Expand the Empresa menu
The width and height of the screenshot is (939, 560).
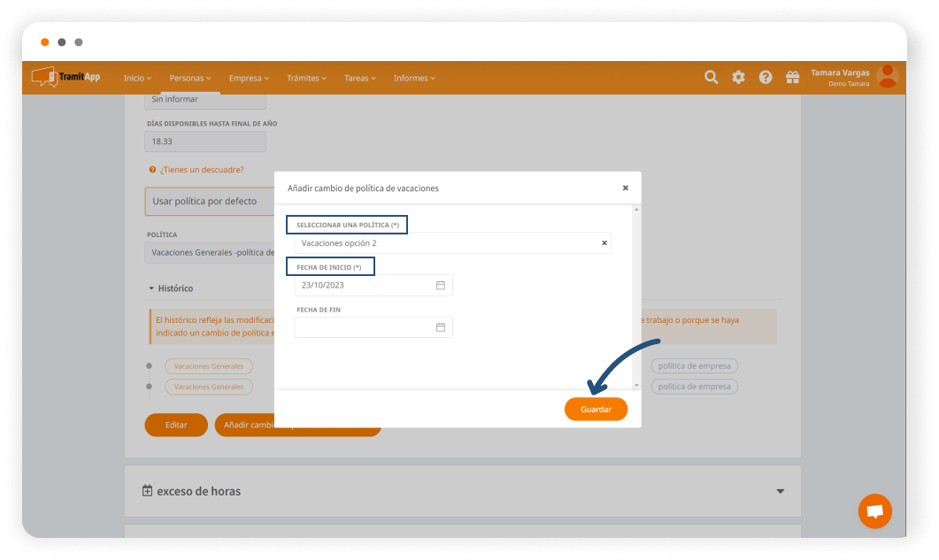249,78
